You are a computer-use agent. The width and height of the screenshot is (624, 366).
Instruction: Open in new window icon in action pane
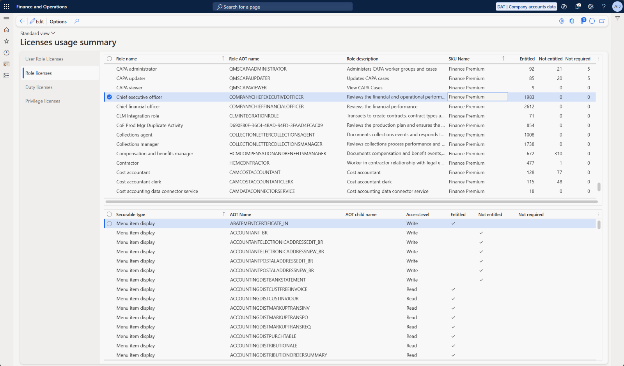pos(602,21)
